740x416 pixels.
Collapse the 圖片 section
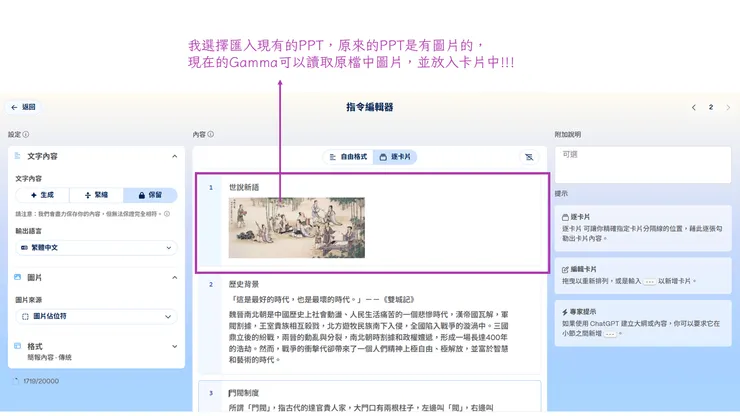coord(175,278)
